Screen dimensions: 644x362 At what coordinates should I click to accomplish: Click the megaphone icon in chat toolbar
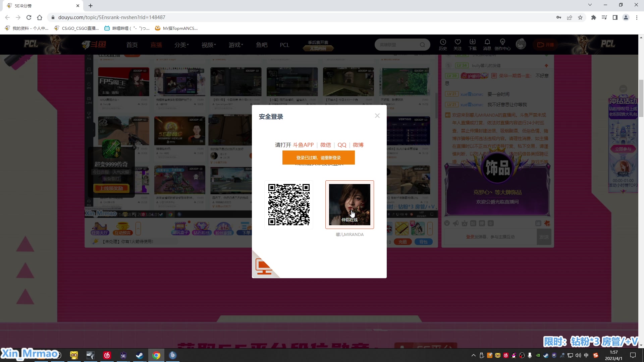click(455, 223)
